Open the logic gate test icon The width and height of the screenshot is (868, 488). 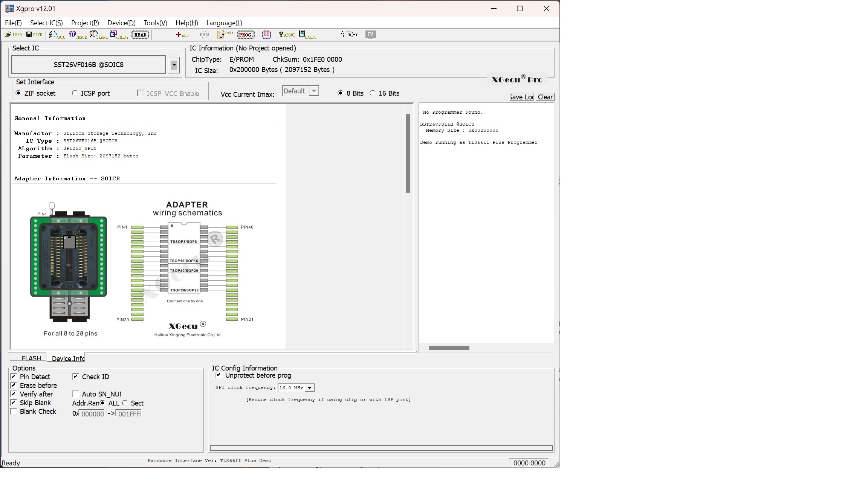coord(349,35)
